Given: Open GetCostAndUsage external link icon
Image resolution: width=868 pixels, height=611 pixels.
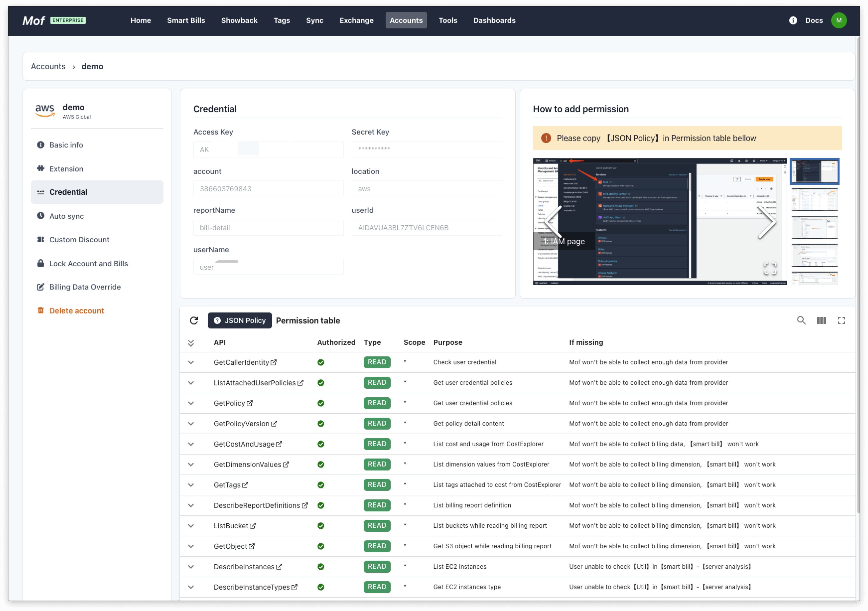Looking at the screenshot, I should pos(279,444).
